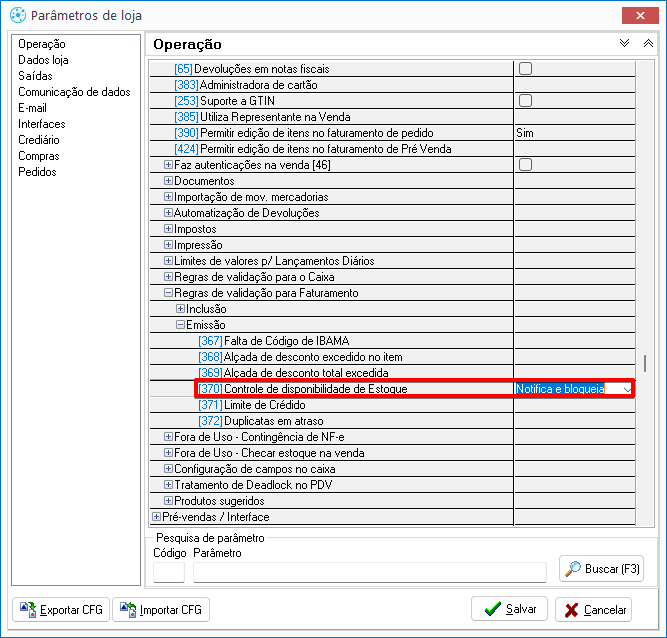Viewport: 667px width, 638px height.
Task: Click the vertical scrollbar thumb of parameter grid
Action: pyautogui.click(x=645, y=364)
